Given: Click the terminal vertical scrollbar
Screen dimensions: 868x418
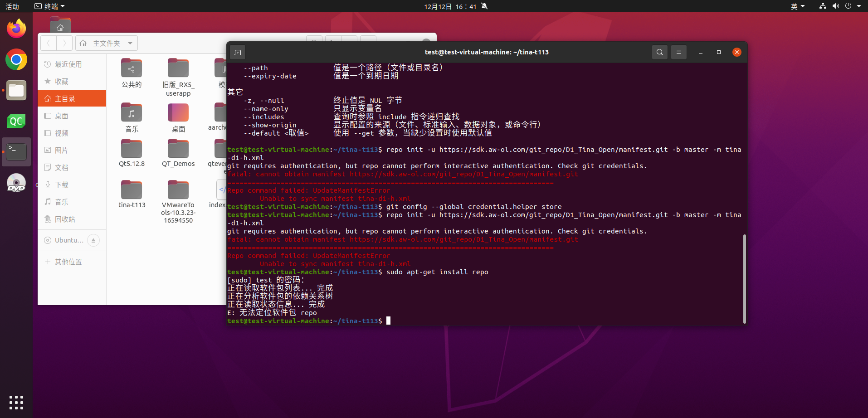Looking at the screenshot, I should (x=744, y=278).
